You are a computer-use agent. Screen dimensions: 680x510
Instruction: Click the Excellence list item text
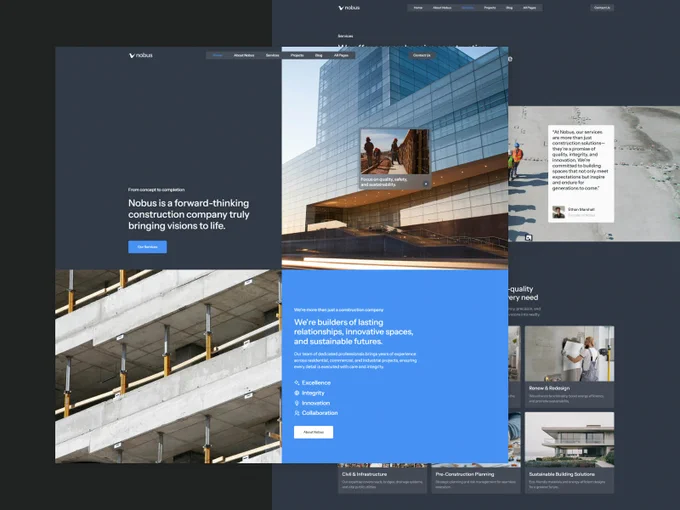316,382
